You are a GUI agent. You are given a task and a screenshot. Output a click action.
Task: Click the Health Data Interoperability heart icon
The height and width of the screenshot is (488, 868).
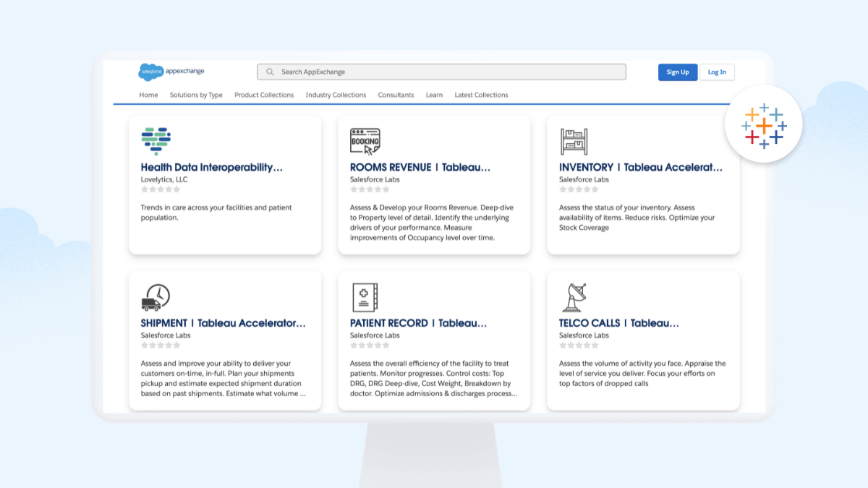156,140
